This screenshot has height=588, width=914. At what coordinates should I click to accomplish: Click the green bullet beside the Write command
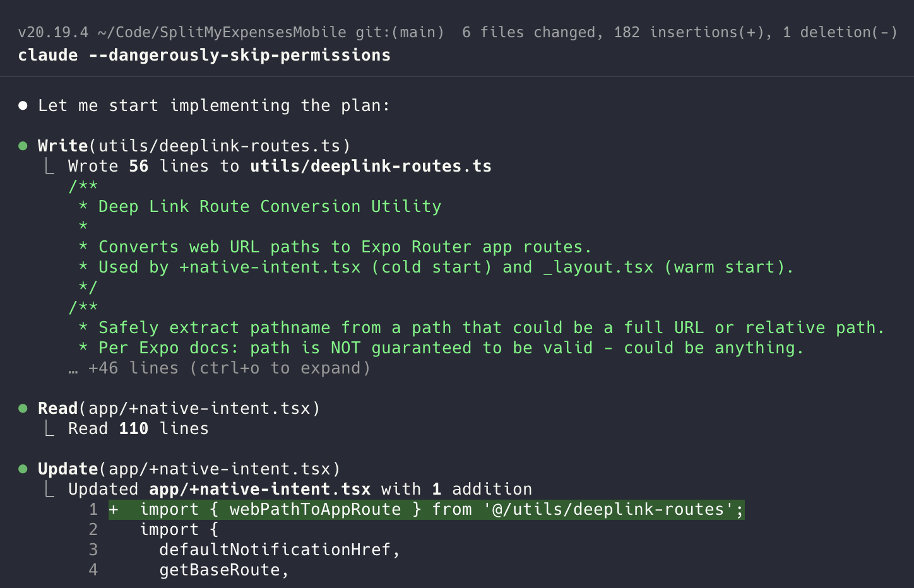(23, 146)
